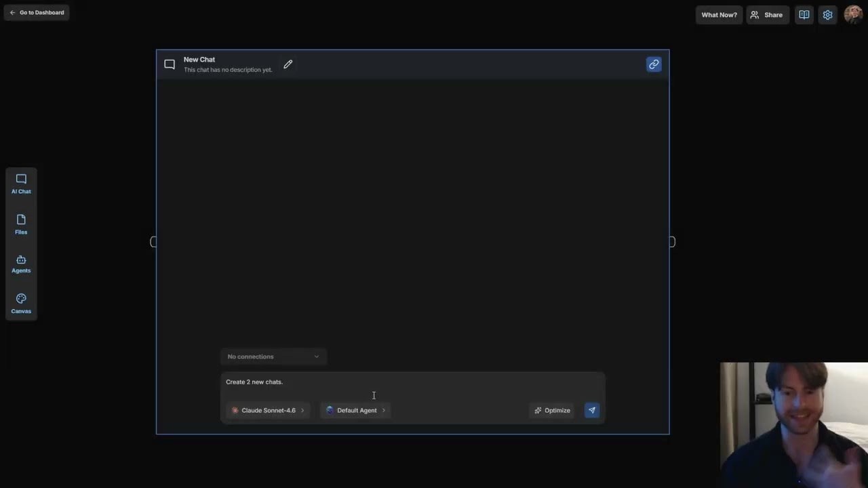The image size is (868, 488).
Task: Open the settings gear icon
Action: [x=828, y=15]
